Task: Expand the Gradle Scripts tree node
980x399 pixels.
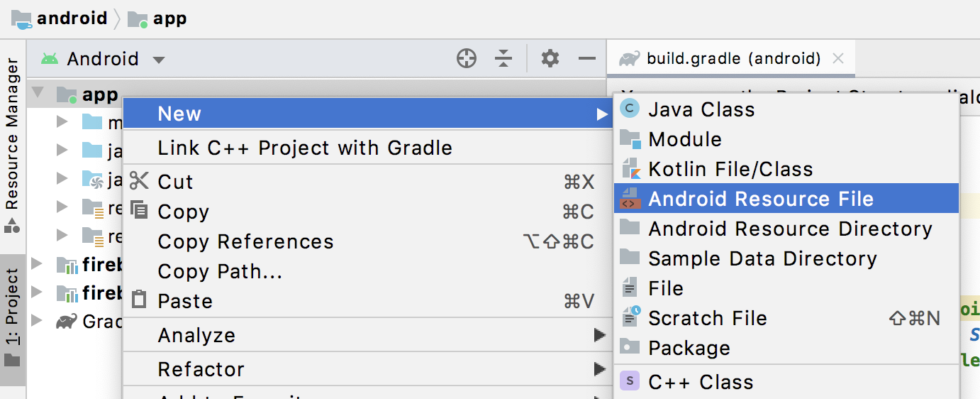Action: pos(38,322)
